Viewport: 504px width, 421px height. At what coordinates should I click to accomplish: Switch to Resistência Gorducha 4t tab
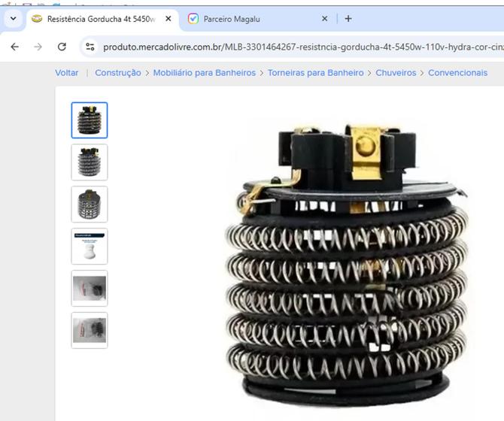pyautogui.click(x=101, y=20)
